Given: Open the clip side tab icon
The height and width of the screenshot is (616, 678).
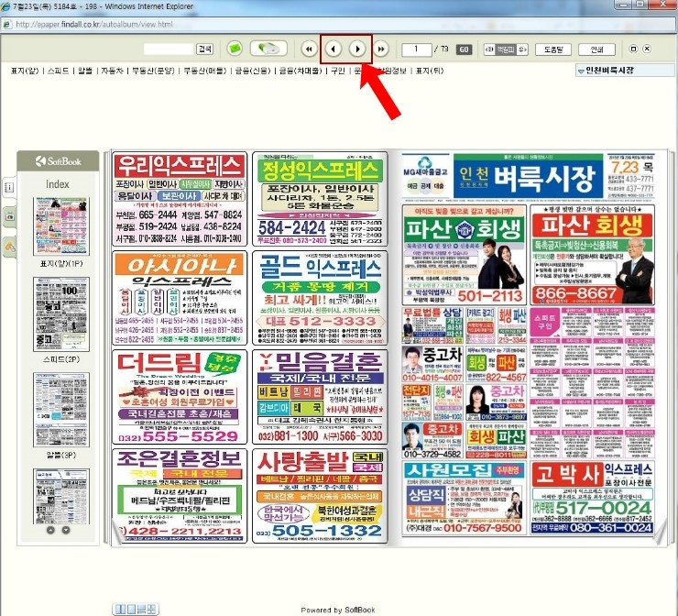Looking at the screenshot, I should 9,247.
